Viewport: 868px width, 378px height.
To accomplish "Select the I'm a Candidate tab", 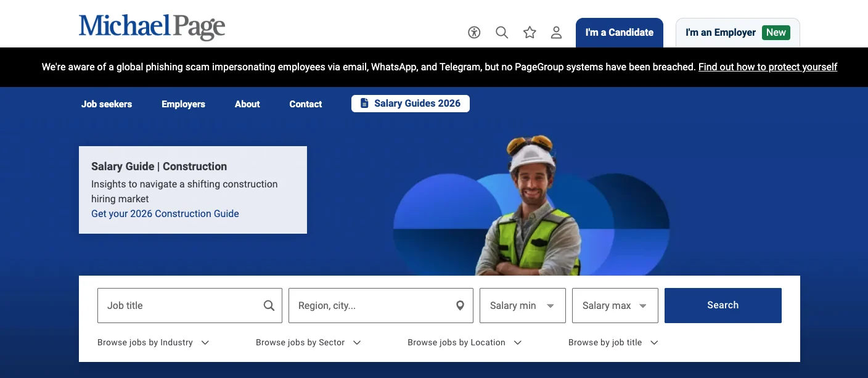I will tap(620, 33).
